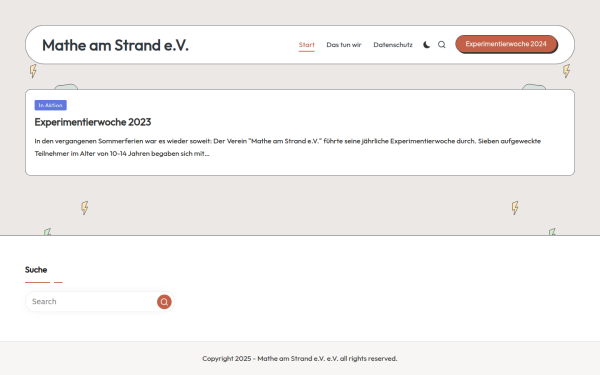Open the Experimentierwoche 2023 article title
Viewport: 600px width, 375px height.
pos(93,122)
